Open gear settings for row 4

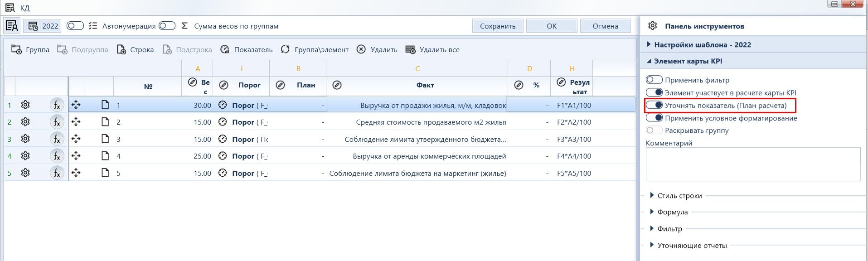[x=25, y=156]
